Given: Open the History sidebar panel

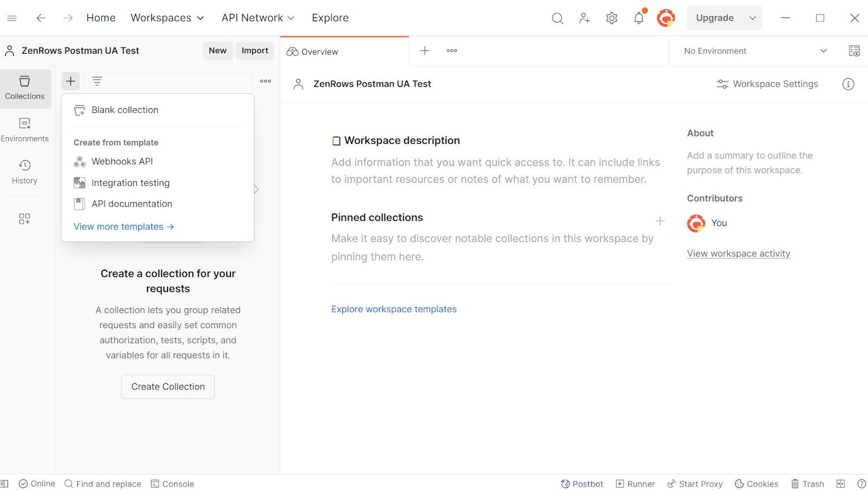Looking at the screenshot, I should click(25, 172).
